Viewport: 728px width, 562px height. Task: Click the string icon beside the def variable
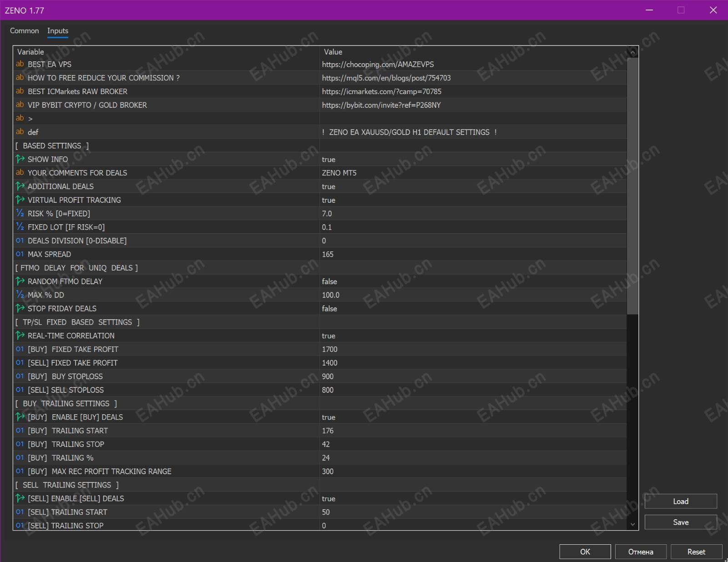20,132
